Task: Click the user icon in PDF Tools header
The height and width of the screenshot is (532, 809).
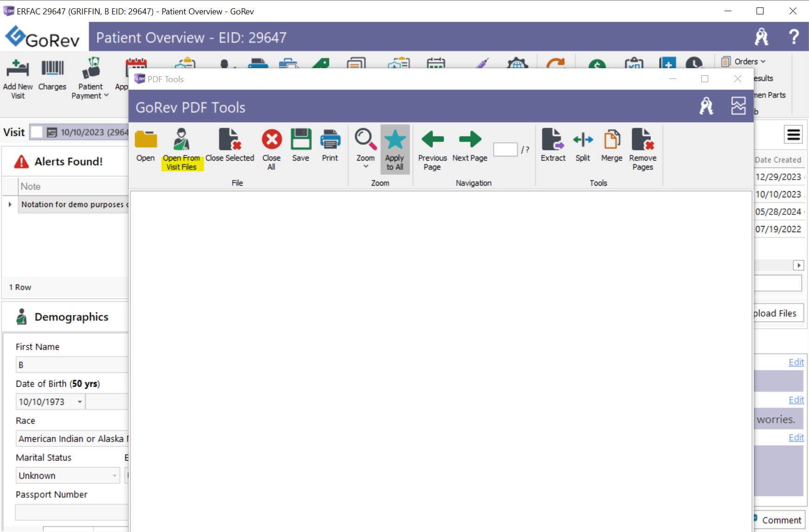Action: click(706, 106)
